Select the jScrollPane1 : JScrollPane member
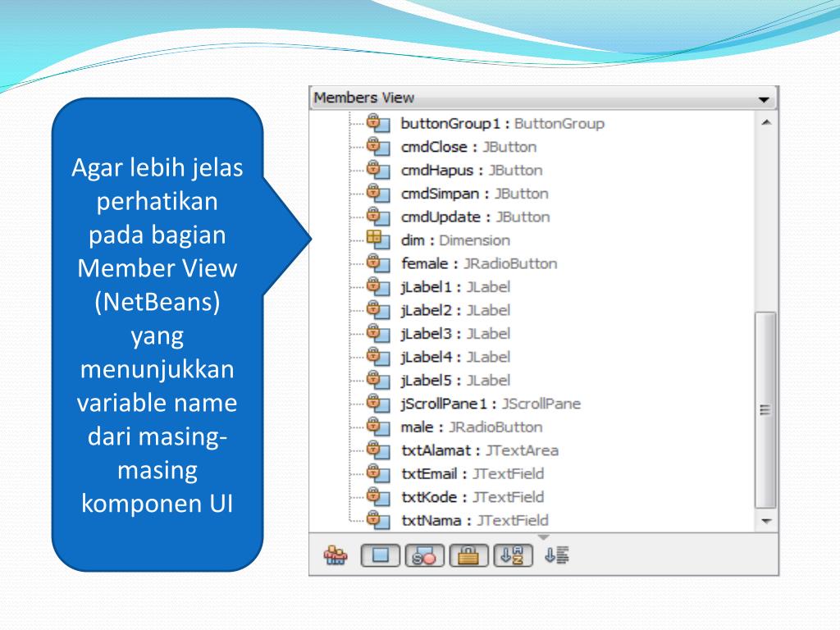 [x=491, y=404]
